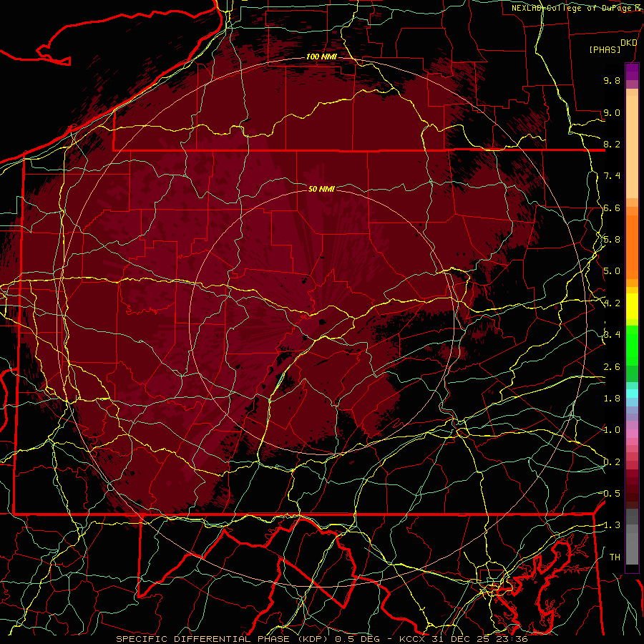Select the 8.2 scale label
The height and width of the screenshot is (644, 644).
pyautogui.click(x=612, y=144)
